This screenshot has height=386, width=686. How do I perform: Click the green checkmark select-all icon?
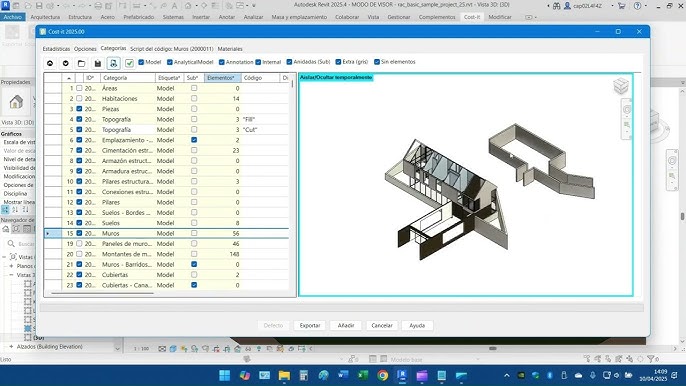point(130,63)
